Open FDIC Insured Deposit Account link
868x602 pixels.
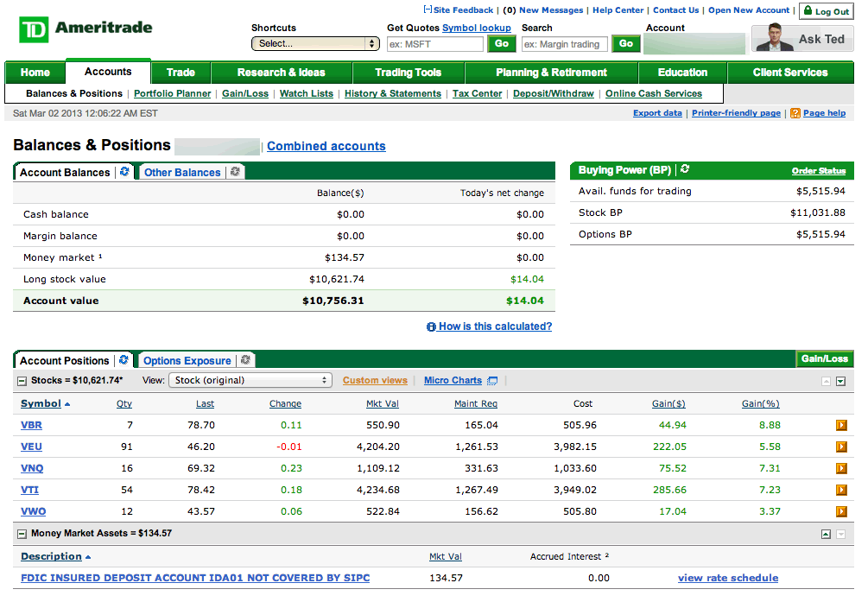(x=195, y=578)
